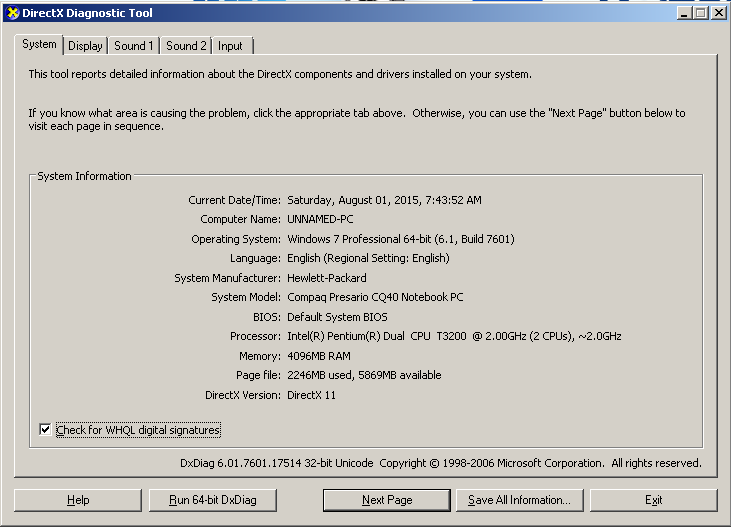Open the Sound 2 tab
Screen dimensions: 731x527
186,46
